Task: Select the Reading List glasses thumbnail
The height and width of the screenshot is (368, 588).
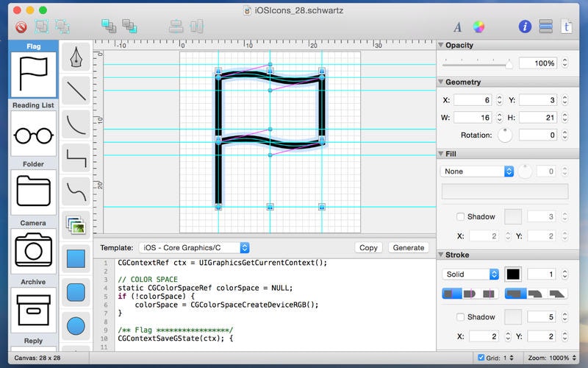Action: [x=33, y=134]
